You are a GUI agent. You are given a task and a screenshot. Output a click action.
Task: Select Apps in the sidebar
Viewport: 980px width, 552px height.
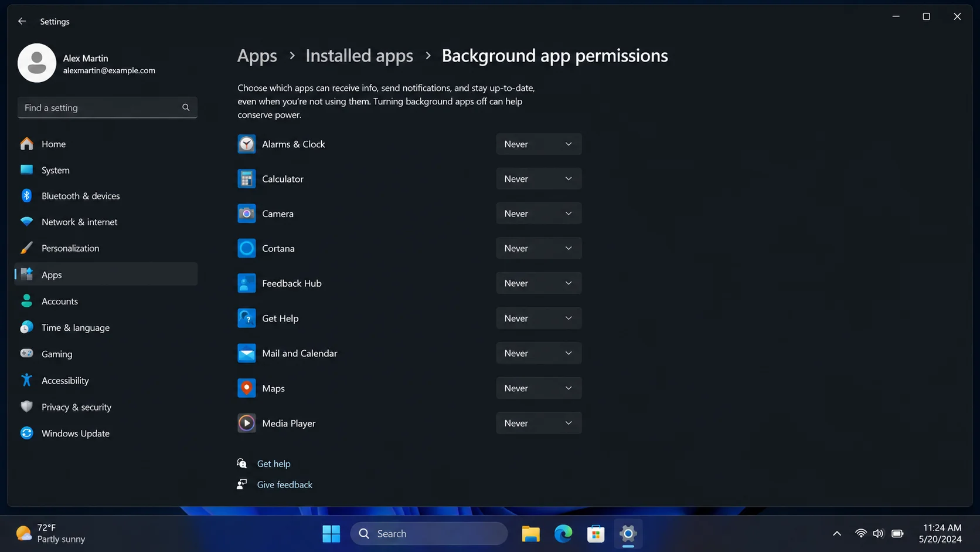(106, 274)
